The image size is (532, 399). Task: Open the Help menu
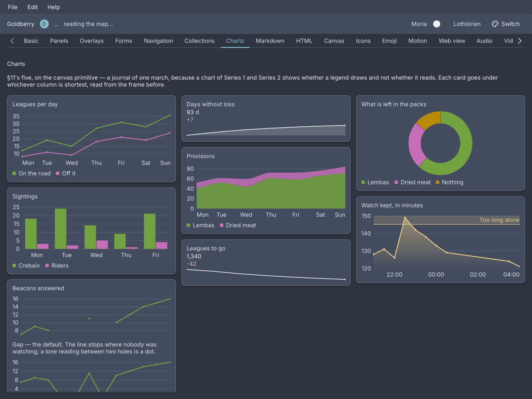coord(54,7)
